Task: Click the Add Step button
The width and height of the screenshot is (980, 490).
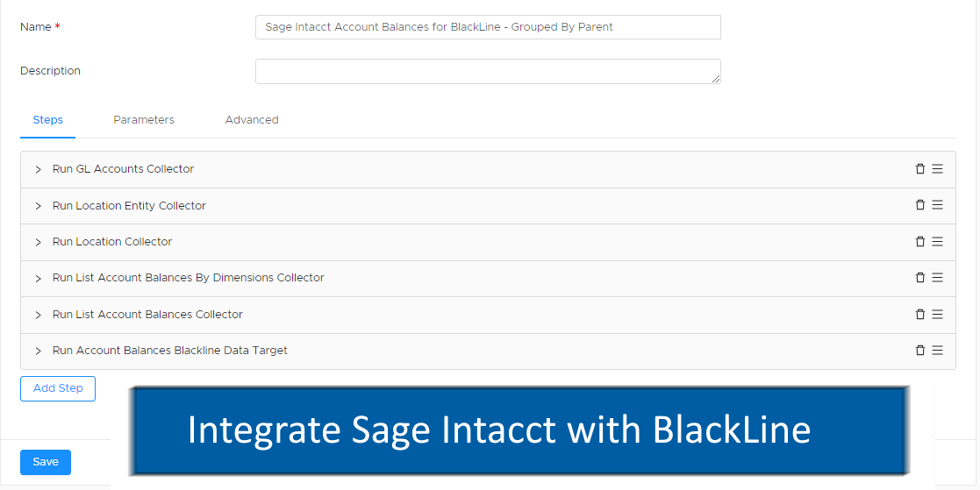Action: coord(58,388)
